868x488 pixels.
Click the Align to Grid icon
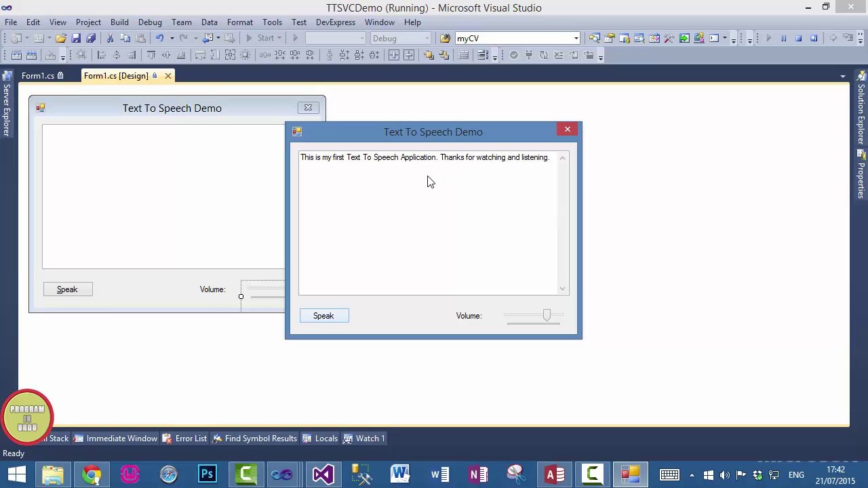pyautogui.click(x=81, y=55)
